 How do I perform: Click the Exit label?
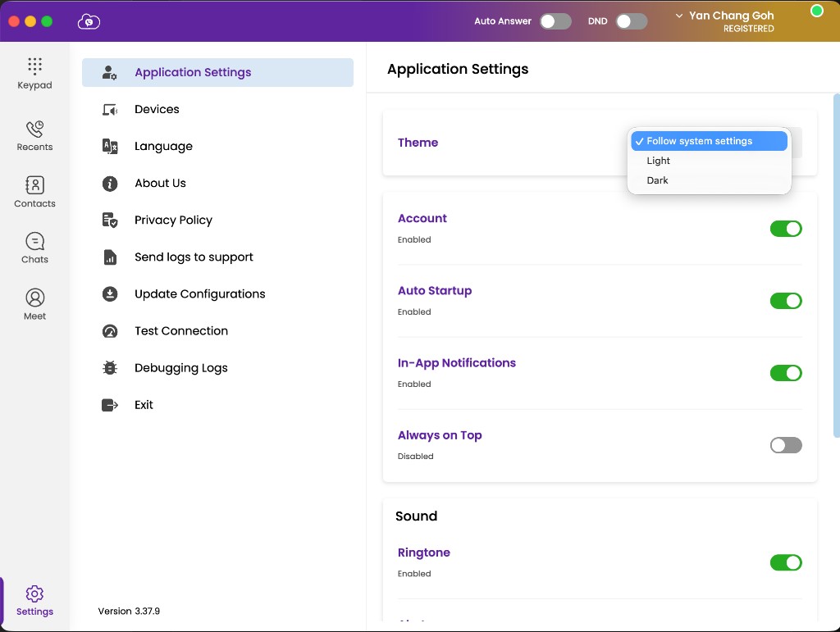144,405
